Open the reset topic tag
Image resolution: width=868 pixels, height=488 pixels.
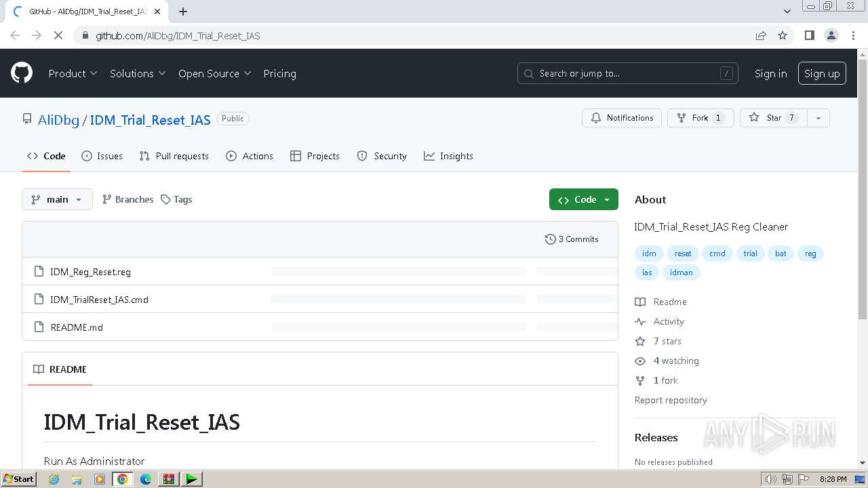683,253
